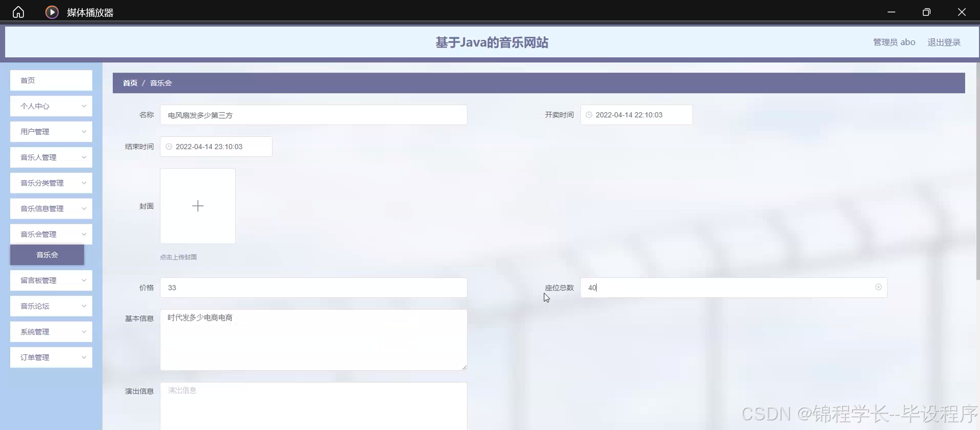
Task: Collapse the 音乐会管理 menu chevron
Action: (x=84, y=234)
